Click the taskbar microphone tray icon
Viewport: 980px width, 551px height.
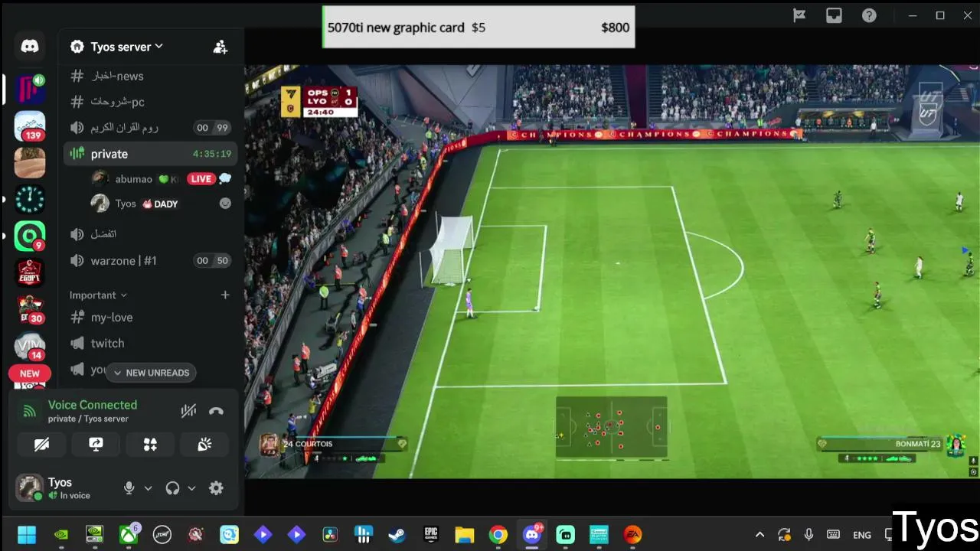click(x=808, y=535)
